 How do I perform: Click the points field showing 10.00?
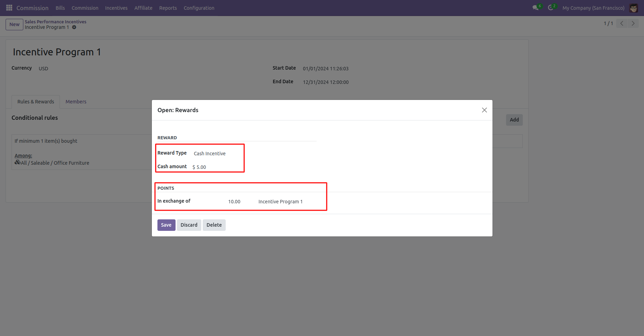pyautogui.click(x=234, y=202)
